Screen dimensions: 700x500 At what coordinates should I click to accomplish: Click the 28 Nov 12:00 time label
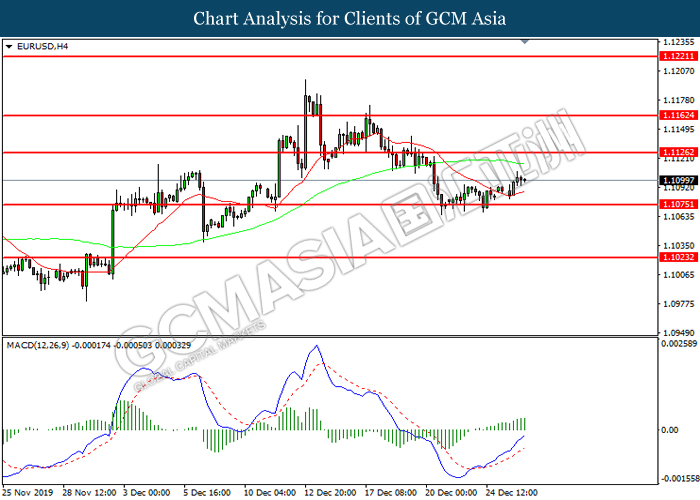[x=89, y=493]
